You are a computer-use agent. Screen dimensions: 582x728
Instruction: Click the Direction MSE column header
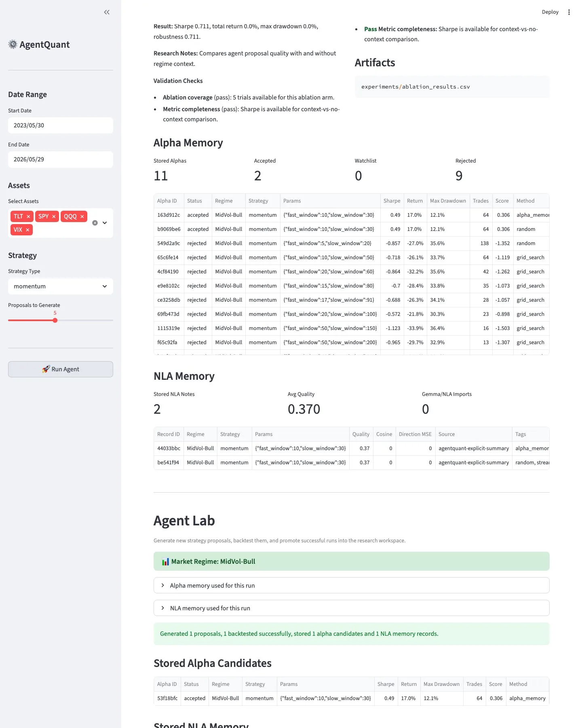pyautogui.click(x=415, y=434)
